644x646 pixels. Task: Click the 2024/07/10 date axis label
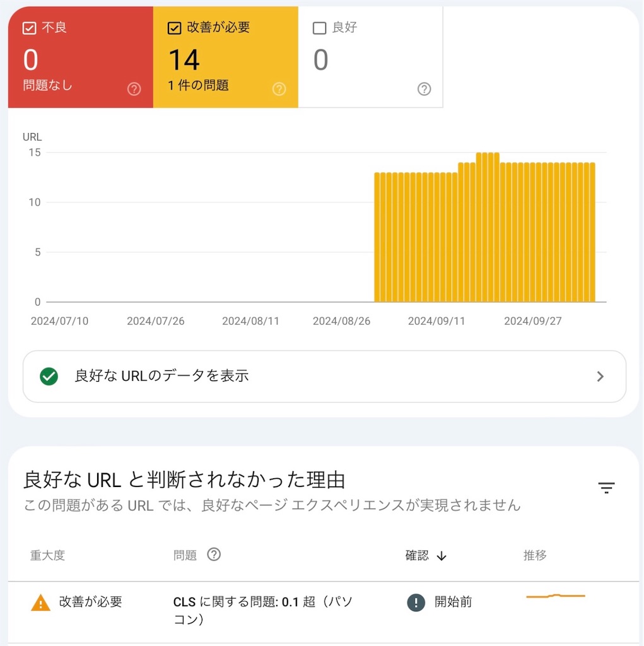[59, 321]
